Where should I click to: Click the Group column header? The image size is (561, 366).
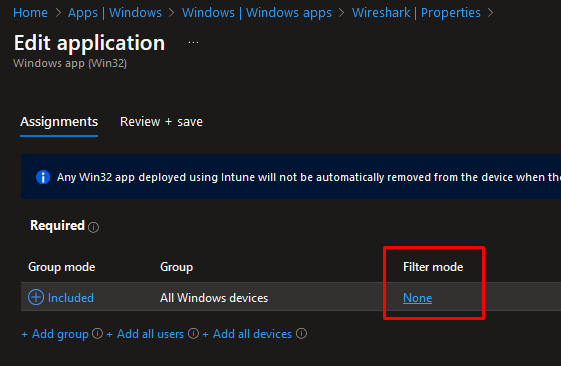pyautogui.click(x=176, y=267)
